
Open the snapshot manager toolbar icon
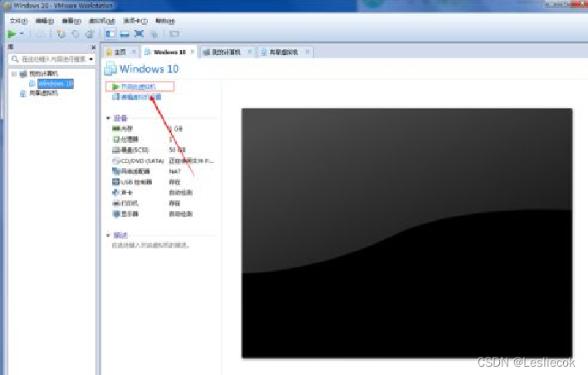coord(90,34)
